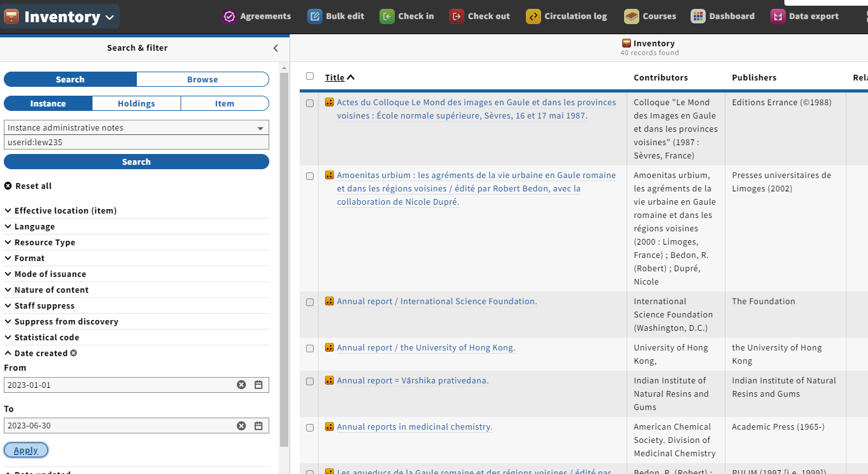This screenshot has height=474, width=868.
Task: Check the Annual reports in medicinal chemistry row
Action: [x=310, y=428]
